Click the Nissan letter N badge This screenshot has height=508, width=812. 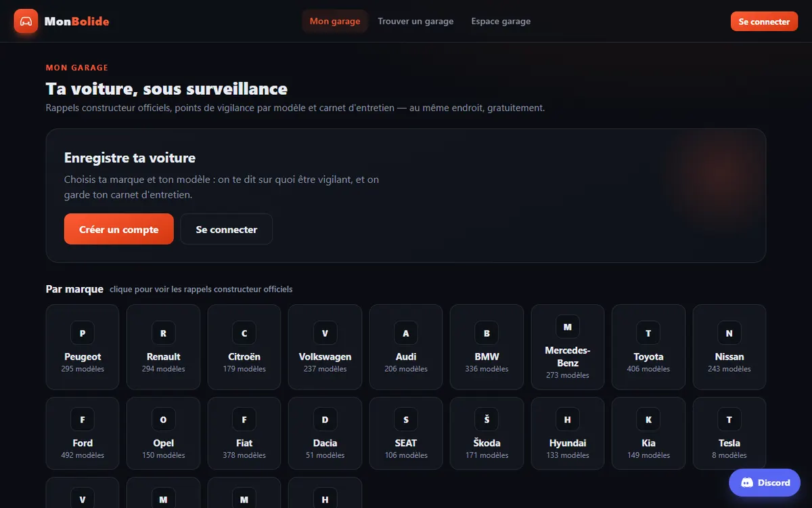tap(729, 333)
